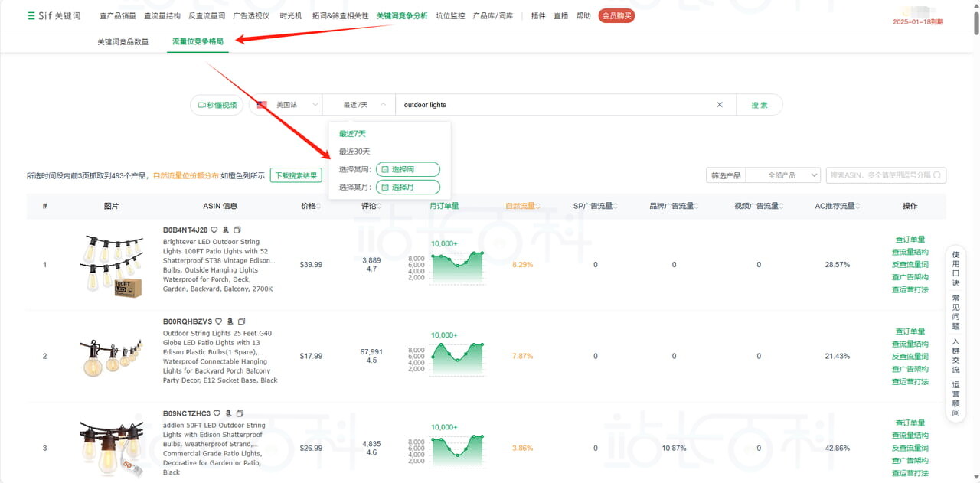Select 流量位竞争格局 tab

(198, 41)
